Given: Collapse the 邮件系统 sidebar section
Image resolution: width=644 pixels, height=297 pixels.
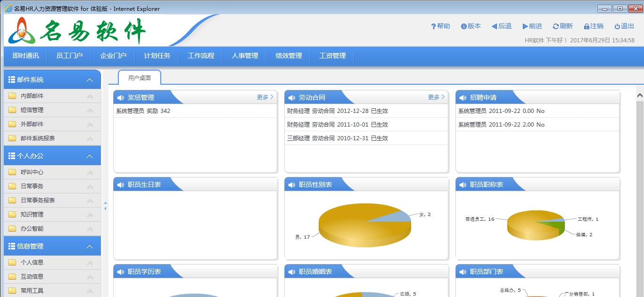Looking at the screenshot, I should [x=90, y=80].
